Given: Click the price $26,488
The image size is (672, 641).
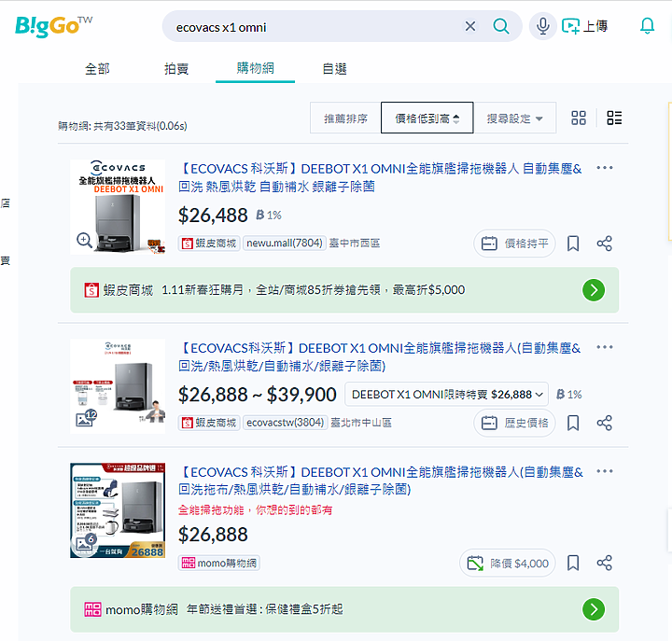Looking at the screenshot, I should pos(213,216).
